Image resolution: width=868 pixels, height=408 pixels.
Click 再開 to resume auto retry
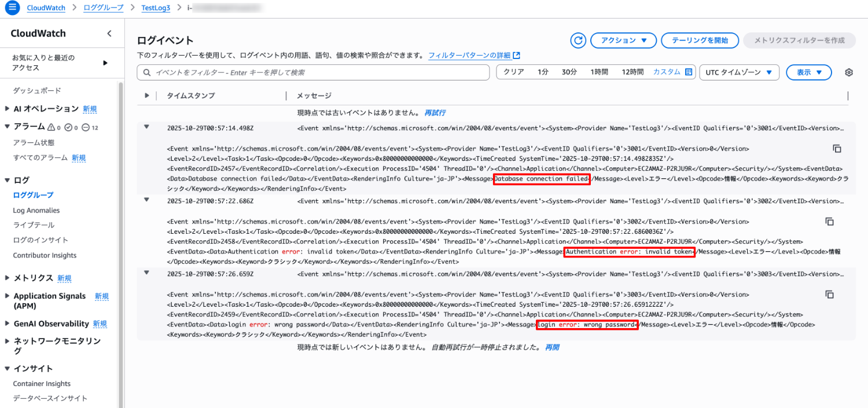[552, 347]
